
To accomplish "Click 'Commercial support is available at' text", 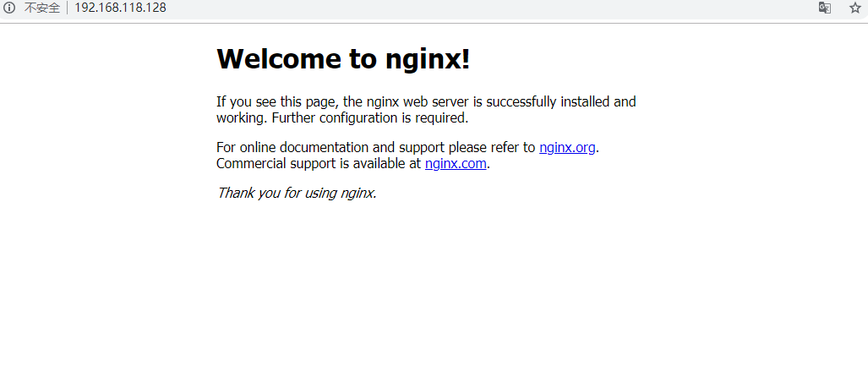I will click(319, 164).
